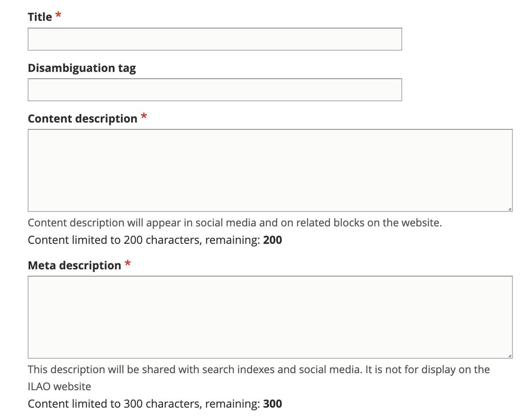The width and height of the screenshot is (532, 417).
Task: Click the red asterisk beside Meta description
Action: click(128, 263)
